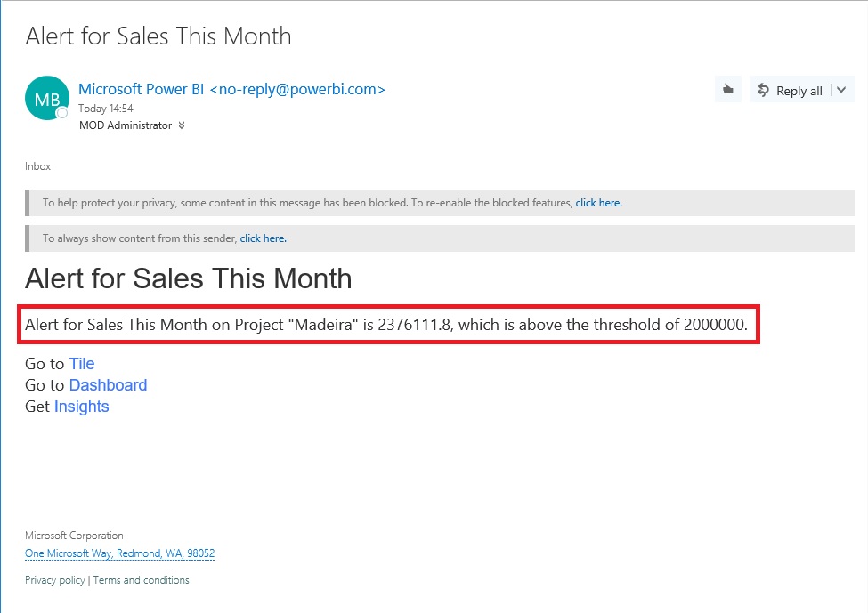Go to Tile in Power BI
Image resolution: width=868 pixels, height=613 pixels.
(82, 363)
